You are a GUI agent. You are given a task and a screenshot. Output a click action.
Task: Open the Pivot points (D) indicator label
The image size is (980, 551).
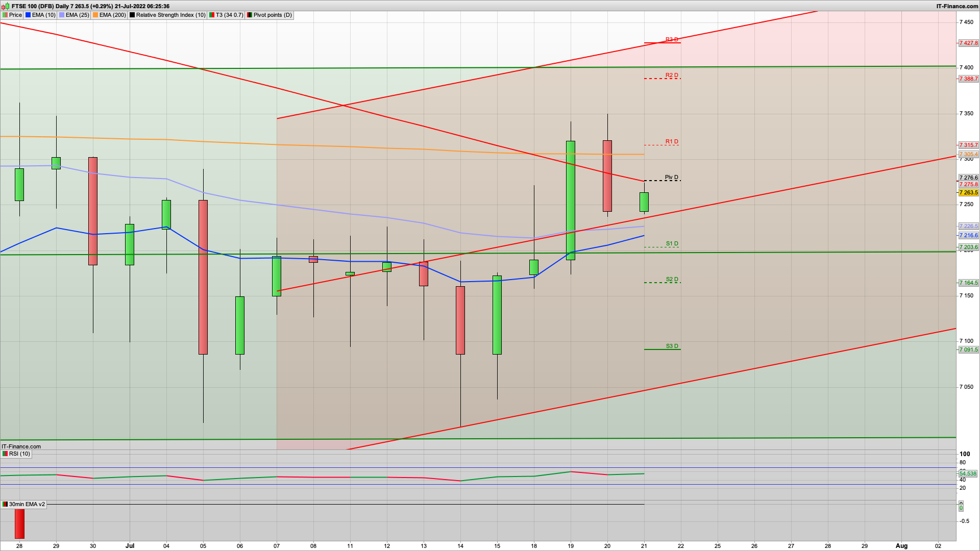click(x=269, y=15)
